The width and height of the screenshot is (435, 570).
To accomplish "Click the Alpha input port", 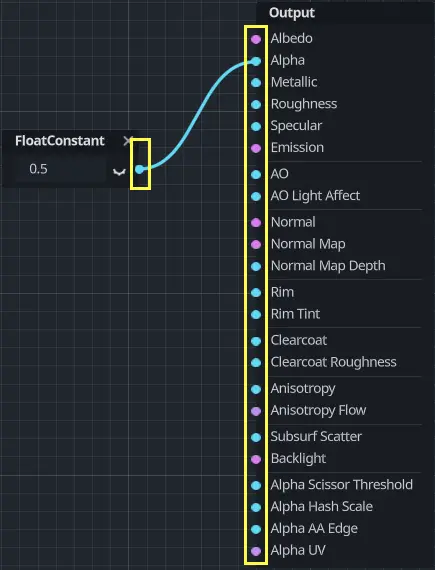I will click(x=256, y=61).
